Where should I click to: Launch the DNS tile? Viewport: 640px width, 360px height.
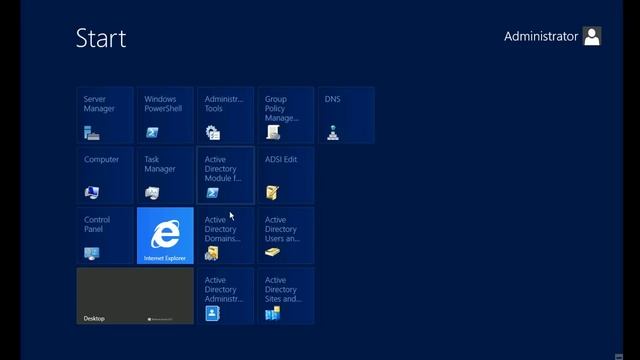(x=346, y=115)
